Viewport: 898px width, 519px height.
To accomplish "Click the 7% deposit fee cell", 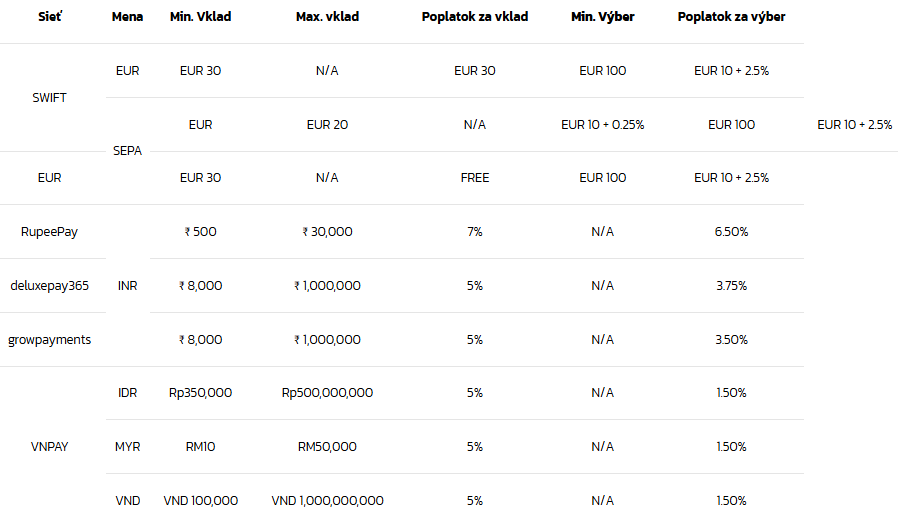I will pos(474,232).
